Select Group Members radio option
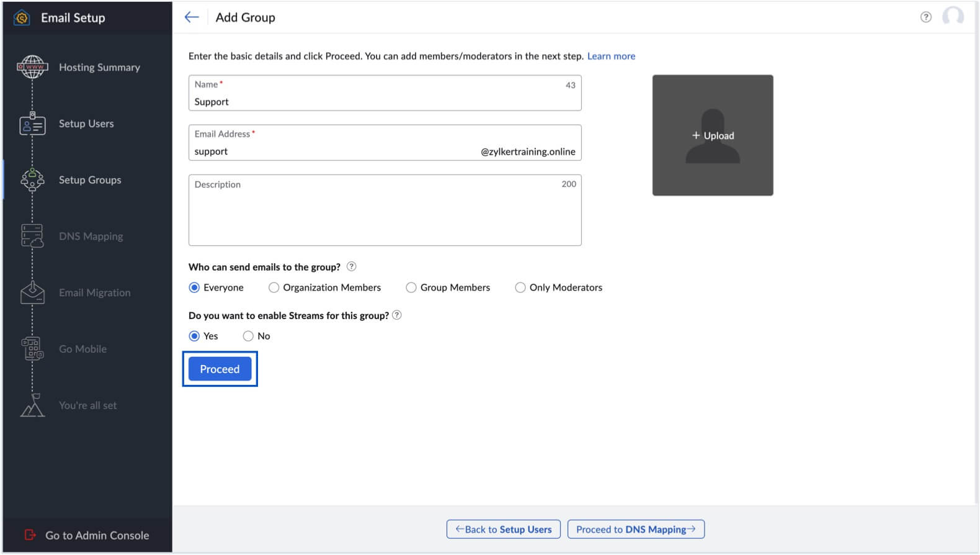The image size is (980, 555). click(411, 287)
